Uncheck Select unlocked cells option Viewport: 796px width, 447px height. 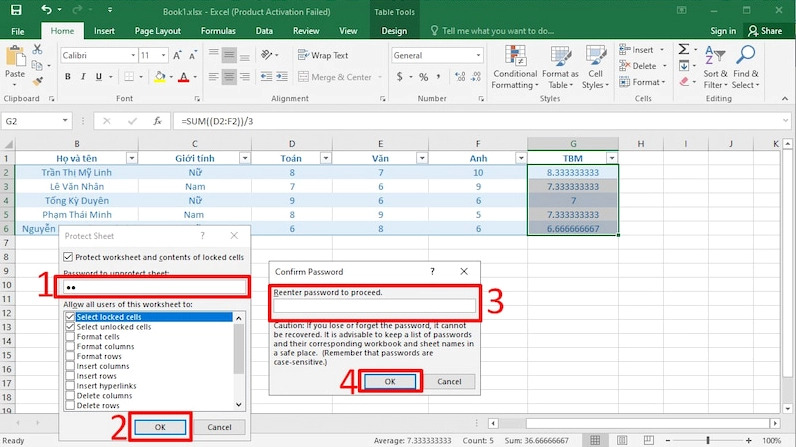pyautogui.click(x=70, y=327)
